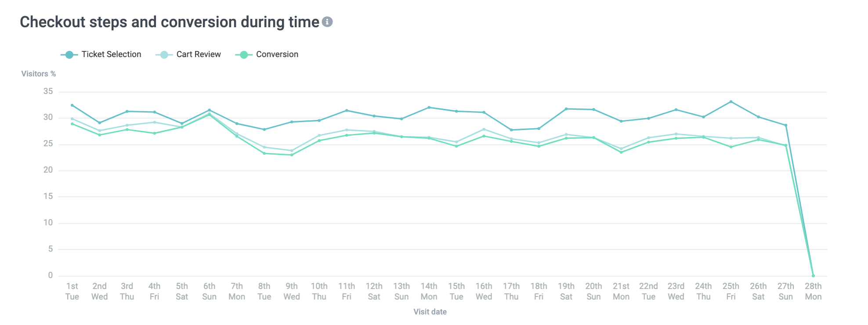Toggle the Ticket Selection series in legend

click(111, 54)
